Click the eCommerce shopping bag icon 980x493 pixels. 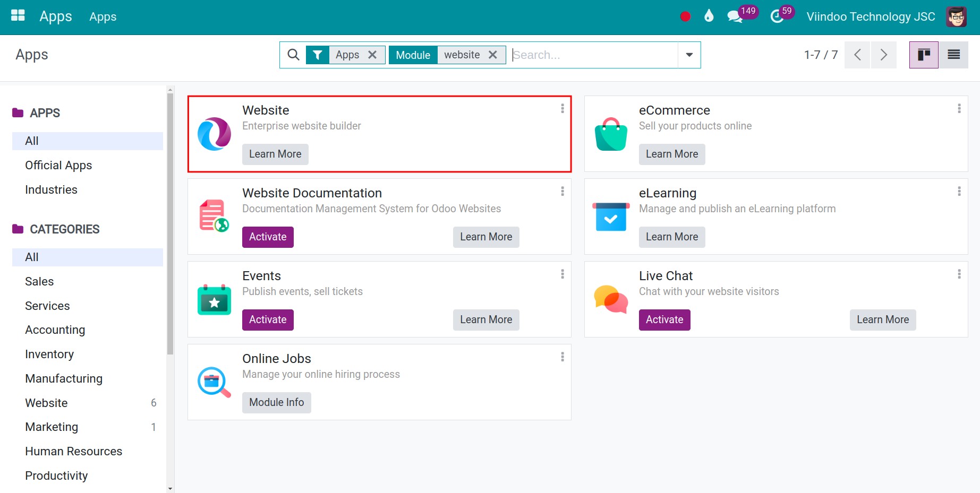[611, 134]
